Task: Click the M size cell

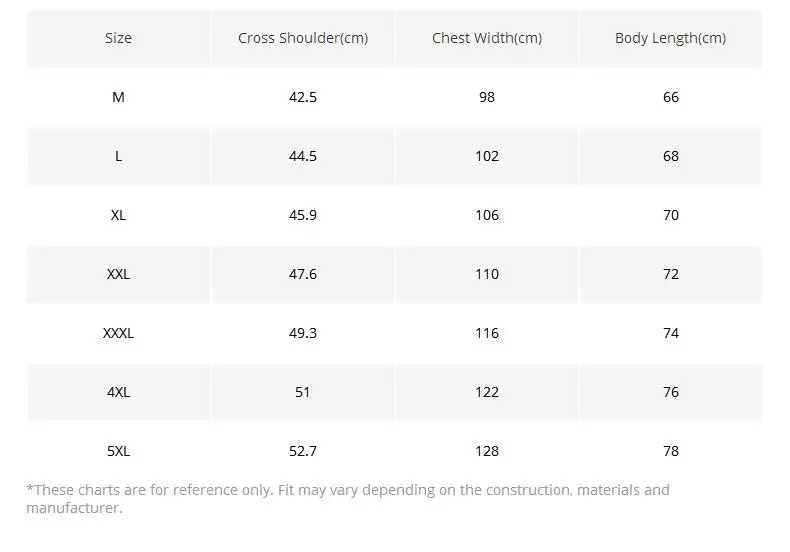Action: pyautogui.click(x=118, y=97)
